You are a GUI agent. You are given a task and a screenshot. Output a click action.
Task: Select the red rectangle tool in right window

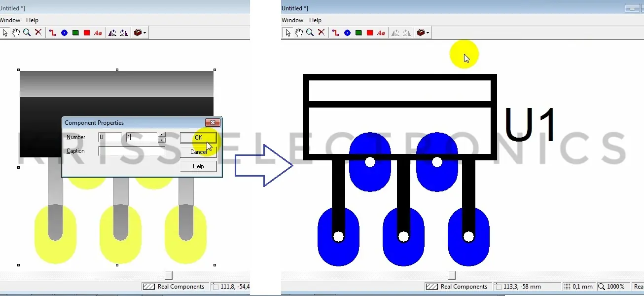coord(370,33)
